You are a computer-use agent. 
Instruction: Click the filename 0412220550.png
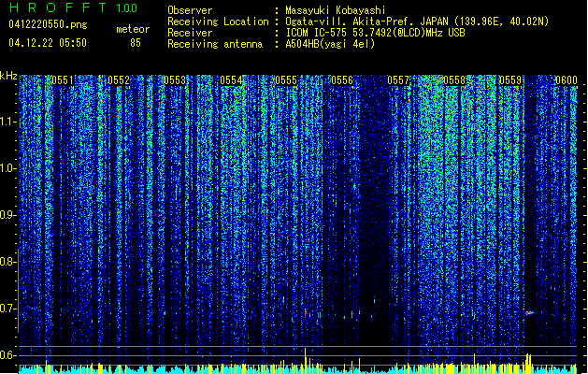click(x=48, y=24)
